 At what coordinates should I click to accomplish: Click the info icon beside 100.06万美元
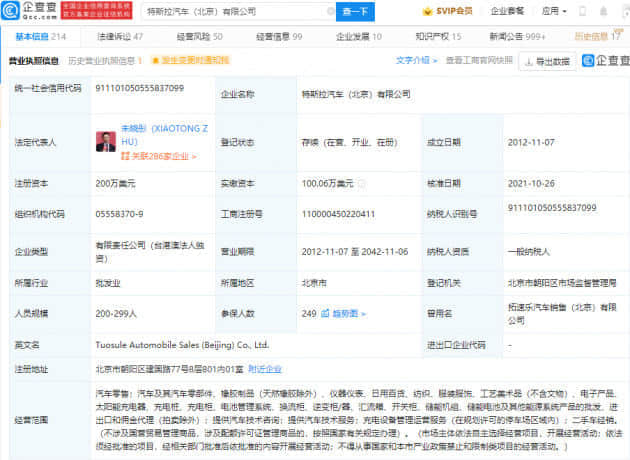[x=362, y=184]
